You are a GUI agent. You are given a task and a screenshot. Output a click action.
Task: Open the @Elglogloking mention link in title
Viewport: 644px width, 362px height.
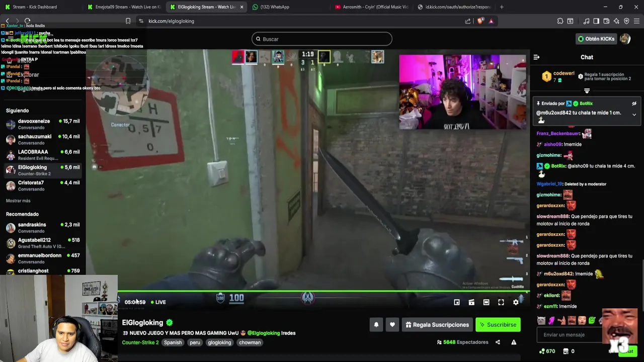[x=263, y=333]
